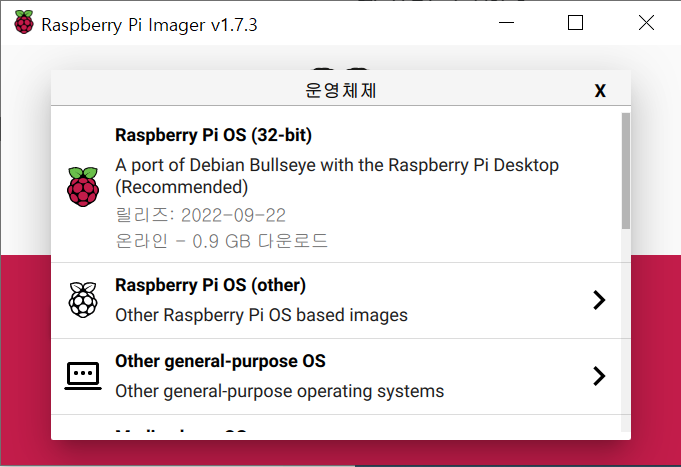This screenshot has height=467, width=681.
Task: Click the laptop icon for Other general-purpose OS
Action: click(83, 376)
